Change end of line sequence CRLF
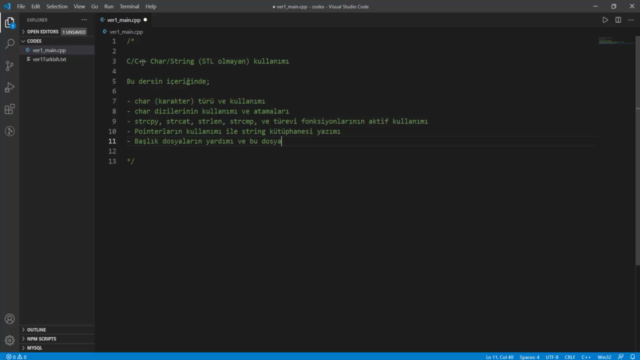640x360 pixels. 570,357
